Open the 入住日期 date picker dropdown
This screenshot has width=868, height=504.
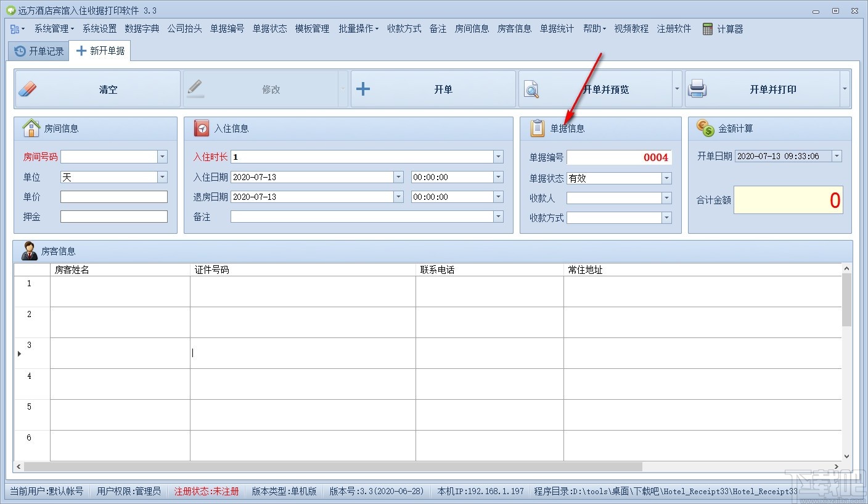(398, 177)
